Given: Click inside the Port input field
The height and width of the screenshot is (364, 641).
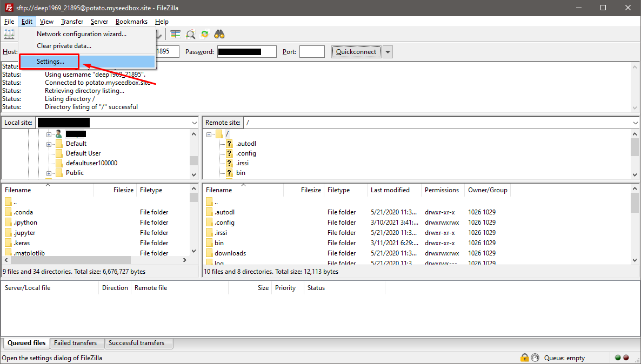Looking at the screenshot, I should (x=312, y=51).
